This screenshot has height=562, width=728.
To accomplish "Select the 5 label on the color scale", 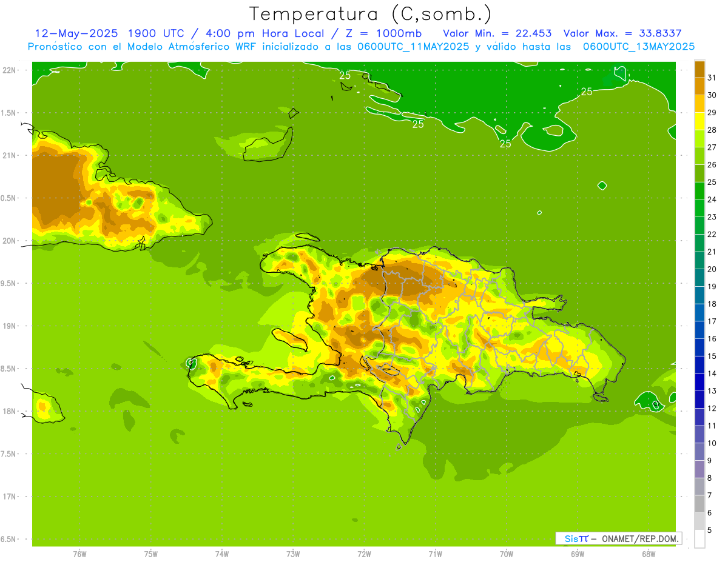I will click(x=709, y=530).
